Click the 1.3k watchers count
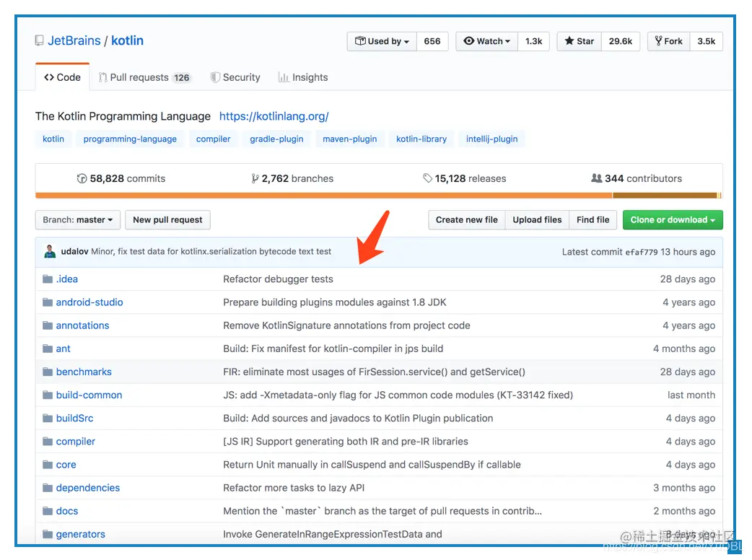Screen dimensions: 752x560 [x=534, y=41]
